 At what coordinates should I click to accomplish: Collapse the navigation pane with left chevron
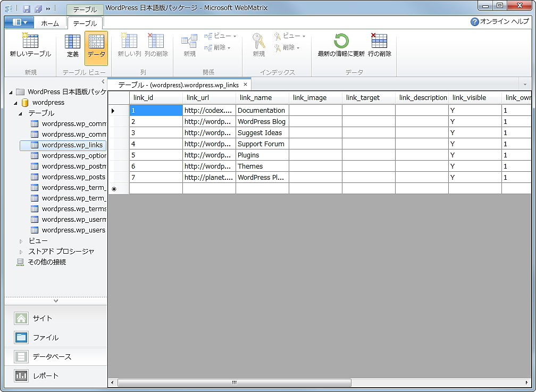103,81
